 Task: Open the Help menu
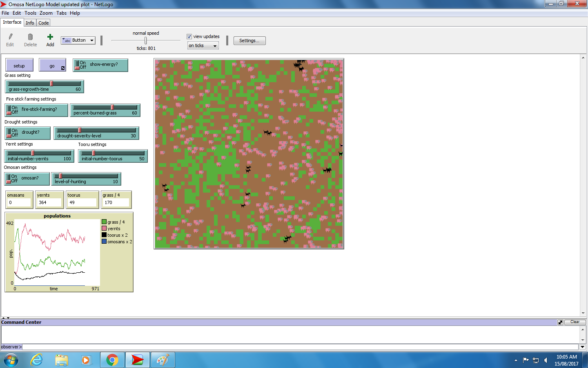pyautogui.click(x=75, y=13)
